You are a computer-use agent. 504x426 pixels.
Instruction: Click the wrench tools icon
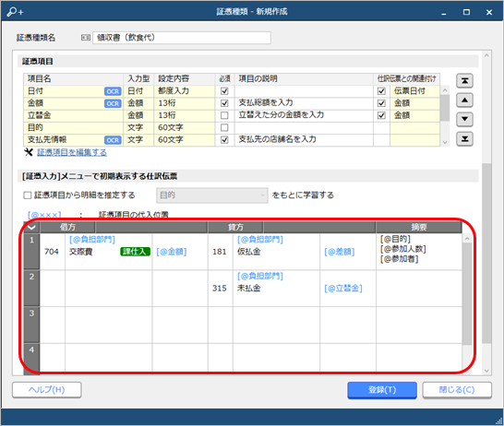click(x=29, y=152)
